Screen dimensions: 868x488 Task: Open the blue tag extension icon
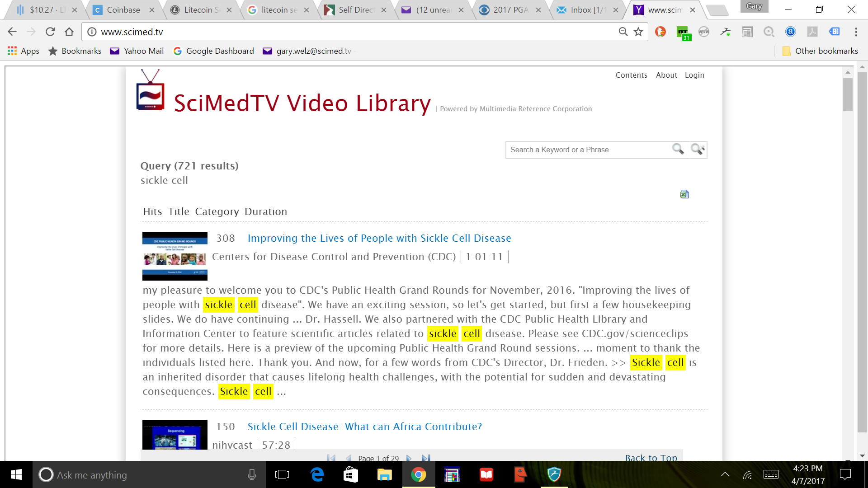coord(834,32)
